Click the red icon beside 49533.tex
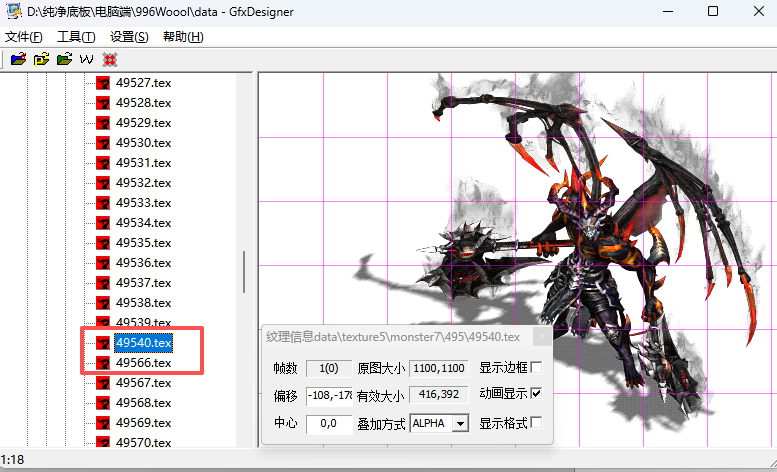 coord(103,203)
